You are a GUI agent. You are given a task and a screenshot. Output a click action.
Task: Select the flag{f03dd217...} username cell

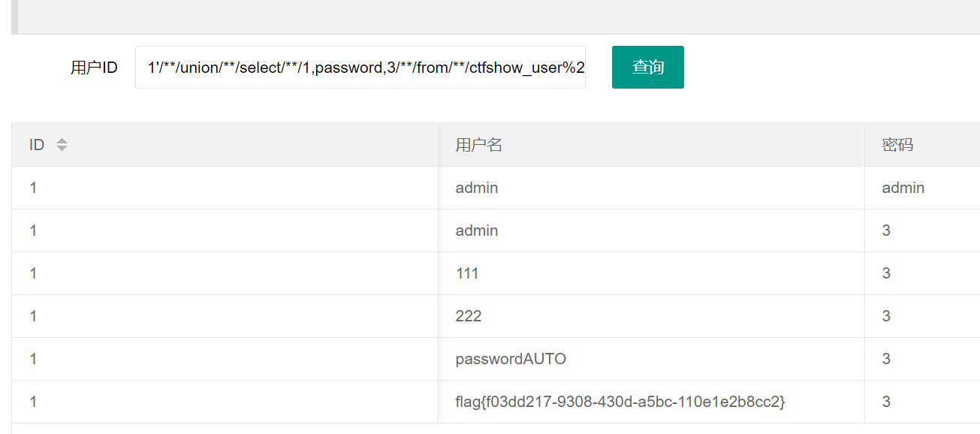tap(620, 402)
